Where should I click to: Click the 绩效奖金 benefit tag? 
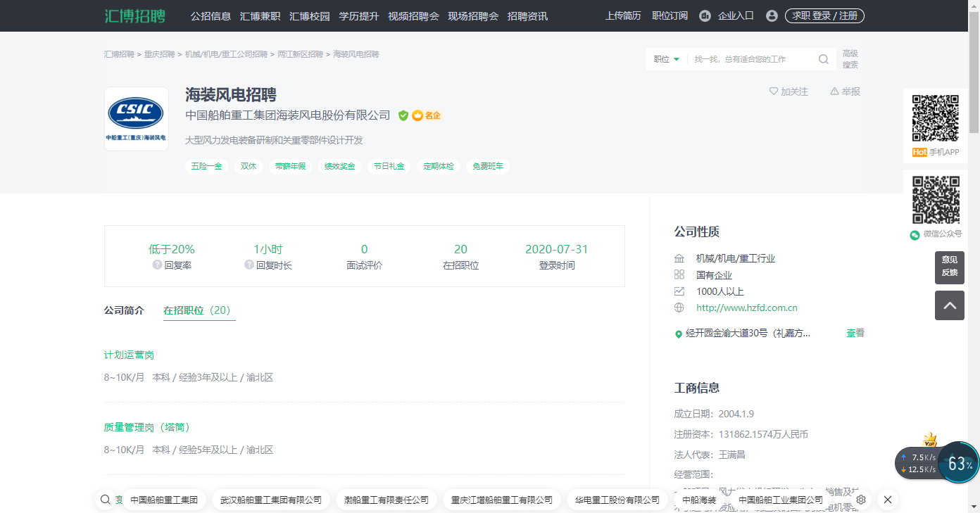click(x=340, y=167)
